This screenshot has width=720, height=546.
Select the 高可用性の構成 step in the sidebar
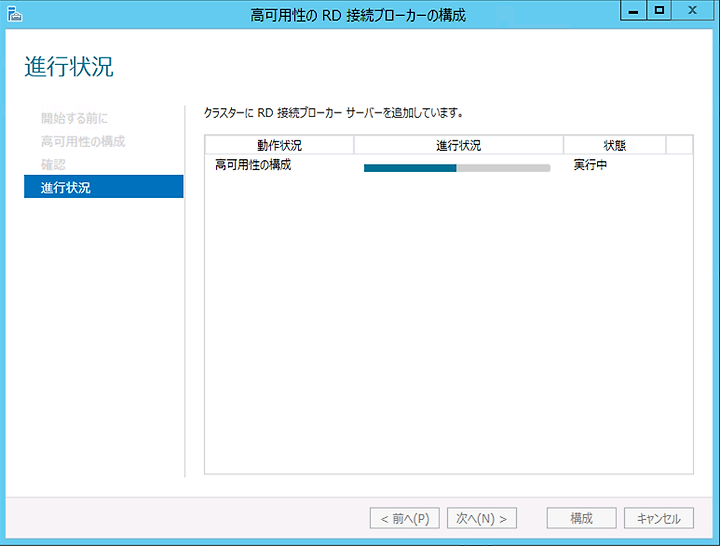(x=83, y=141)
